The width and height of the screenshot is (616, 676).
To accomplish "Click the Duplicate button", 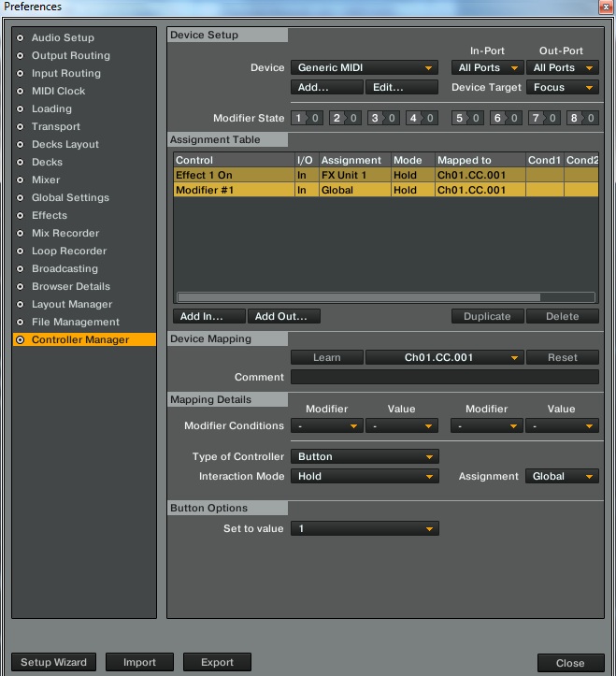I will pyautogui.click(x=488, y=316).
